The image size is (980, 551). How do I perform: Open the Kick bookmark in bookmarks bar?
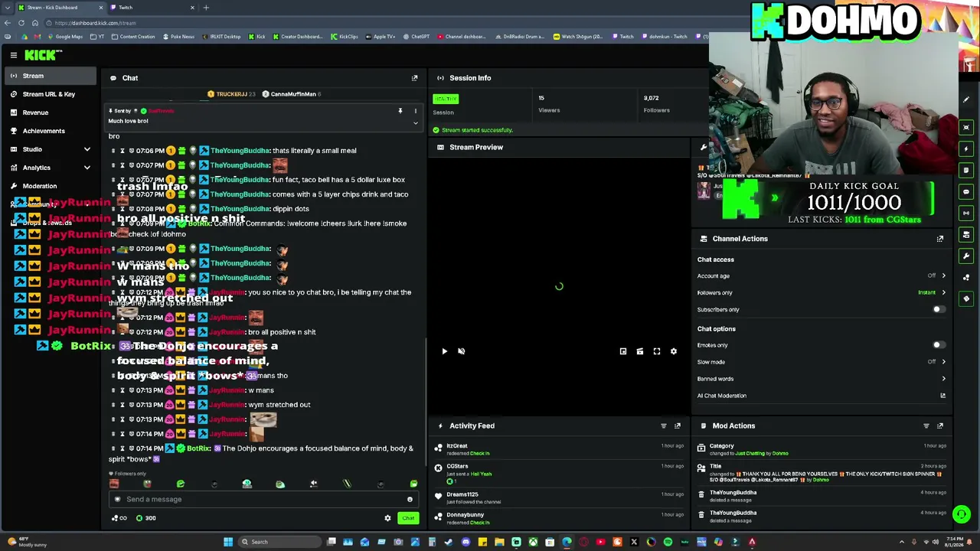256,37
